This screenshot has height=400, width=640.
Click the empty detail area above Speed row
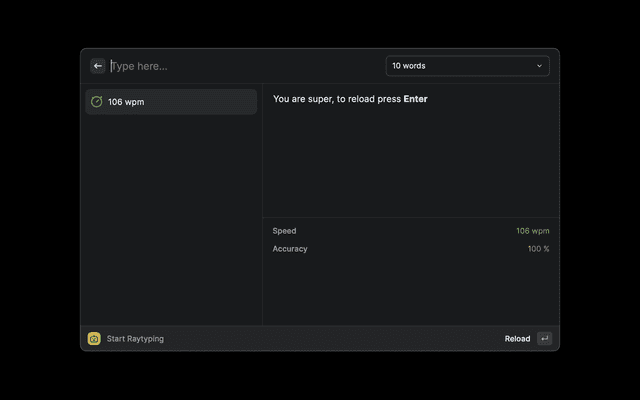pos(410,160)
